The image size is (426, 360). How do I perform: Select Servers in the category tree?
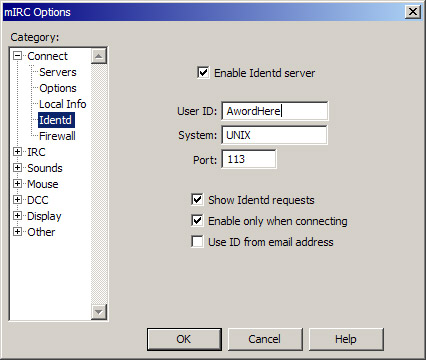[58, 72]
